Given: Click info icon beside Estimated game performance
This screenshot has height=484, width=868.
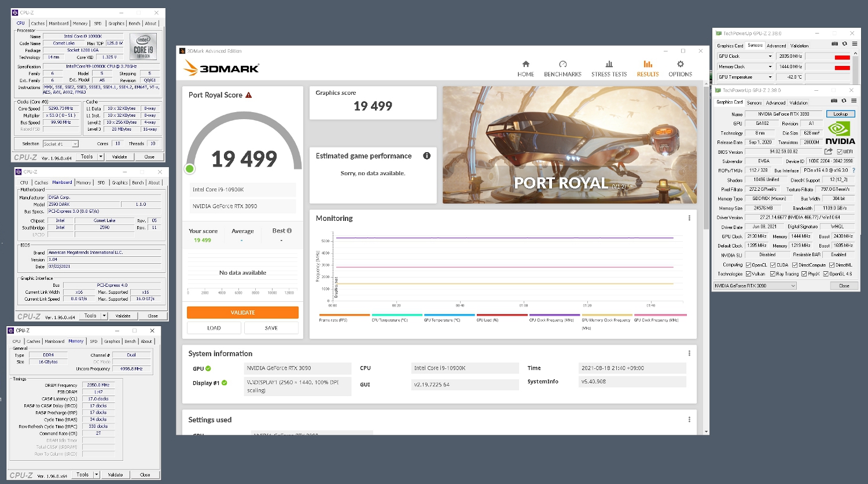Looking at the screenshot, I should pos(426,156).
